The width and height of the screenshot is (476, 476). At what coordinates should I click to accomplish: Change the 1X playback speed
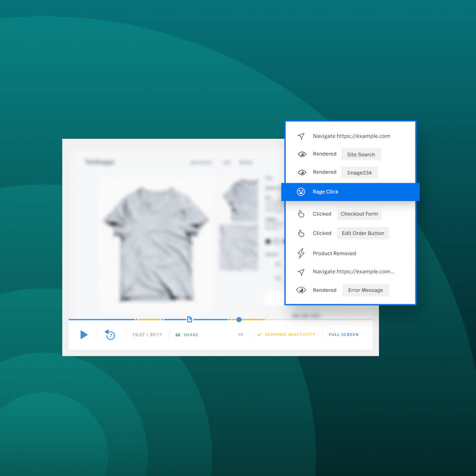(241, 335)
